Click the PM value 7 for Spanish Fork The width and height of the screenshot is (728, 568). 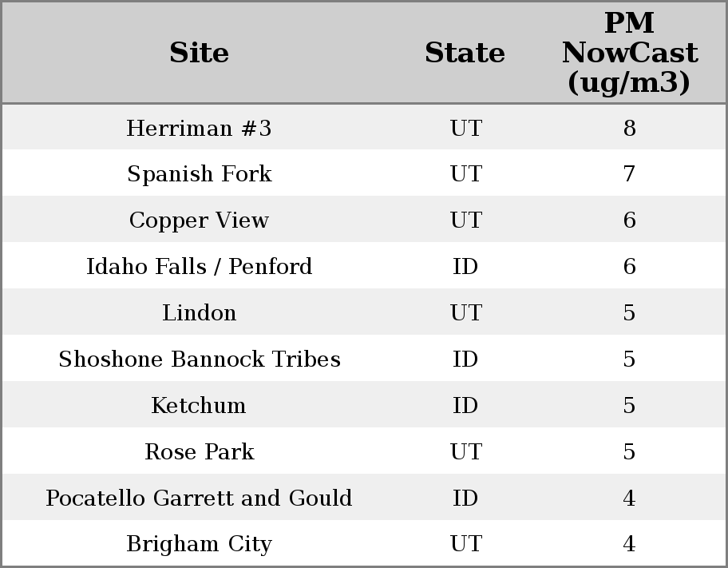629,174
